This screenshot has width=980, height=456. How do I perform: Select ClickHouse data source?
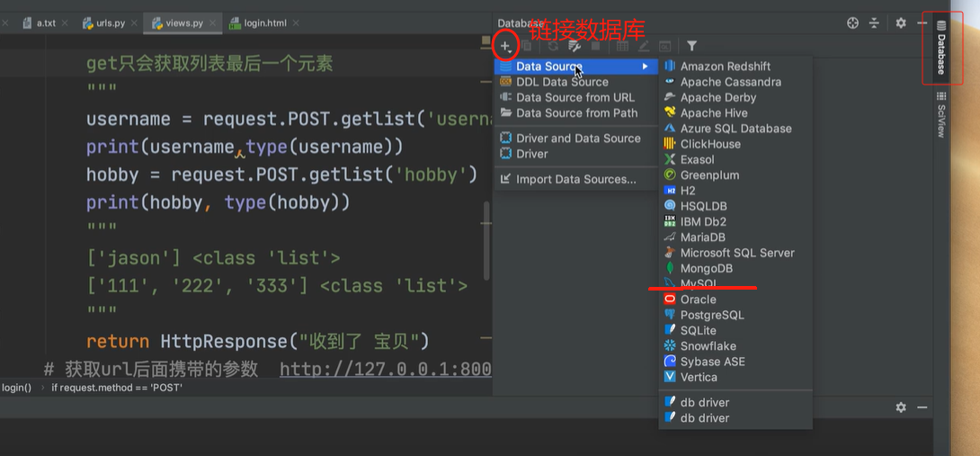pyautogui.click(x=735, y=144)
